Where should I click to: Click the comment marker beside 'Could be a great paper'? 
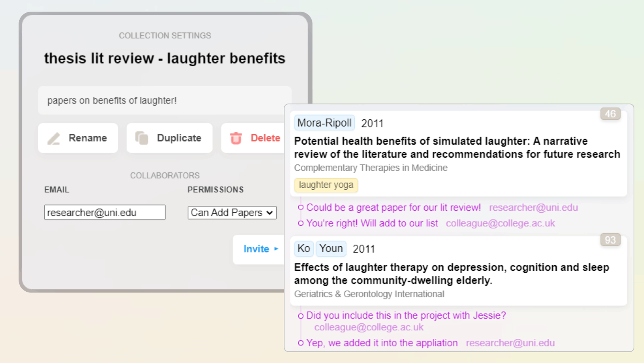(x=300, y=207)
